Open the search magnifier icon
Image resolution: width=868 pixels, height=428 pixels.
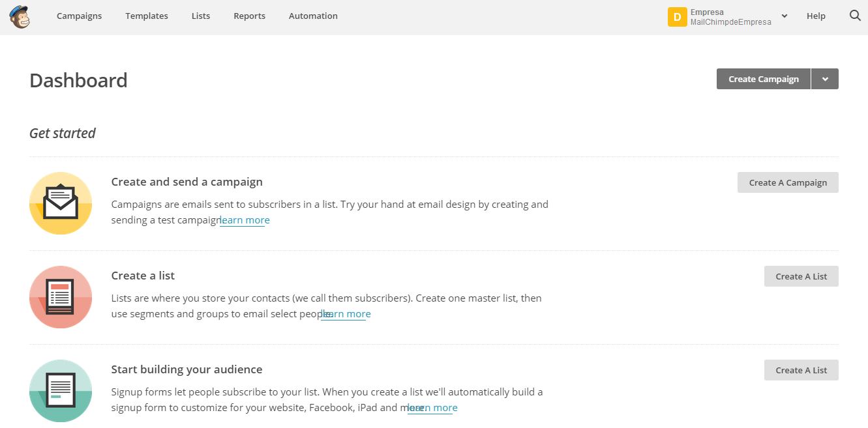855,16
